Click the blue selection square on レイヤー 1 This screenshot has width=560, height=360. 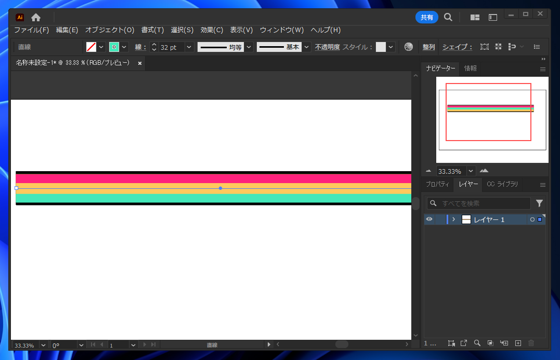tap(540, 220)
